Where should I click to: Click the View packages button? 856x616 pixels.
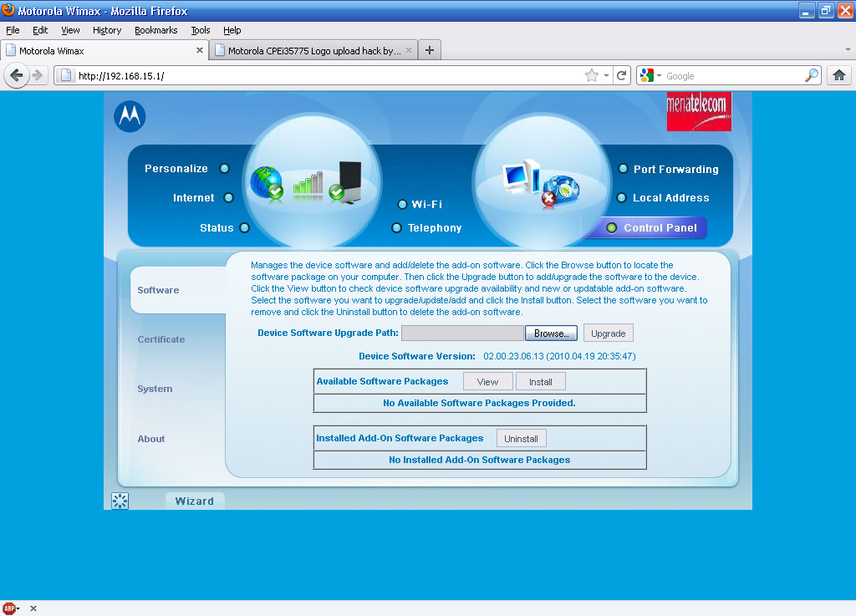[487, 381]
